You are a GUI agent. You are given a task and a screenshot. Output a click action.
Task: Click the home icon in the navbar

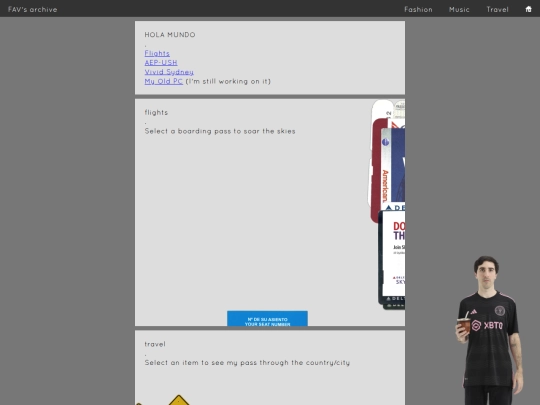click(528, 9)
